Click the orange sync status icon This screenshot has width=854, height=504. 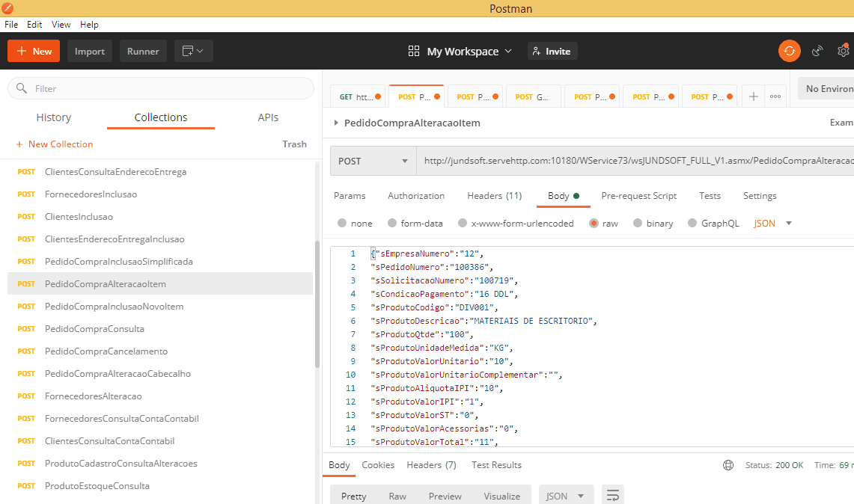[x=789, y=51]
